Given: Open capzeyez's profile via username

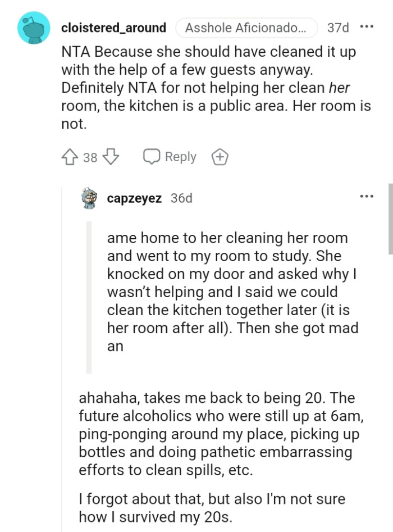Looking at the screenshot, I should (x=134, y=197).
